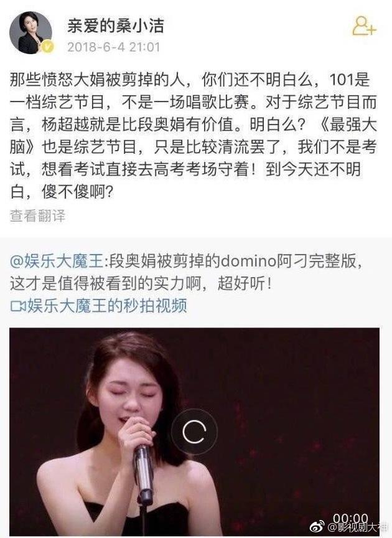Click the yellow verified badge
Image resolution: width=392 pixels, height=538 pixels.
(x=48, y=47)
